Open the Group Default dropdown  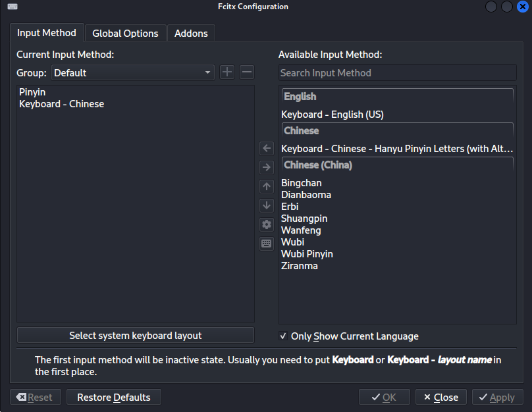tap(132, 72)
